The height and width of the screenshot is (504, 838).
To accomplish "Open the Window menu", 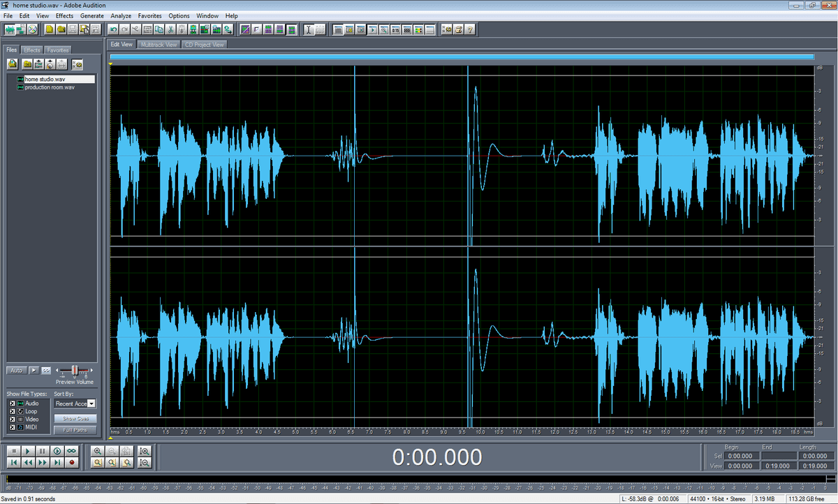I will (207, 15).
